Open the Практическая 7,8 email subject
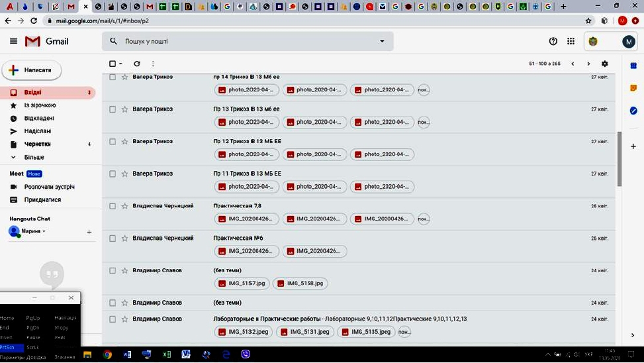 pyautogui.click(x=238, y=206)
